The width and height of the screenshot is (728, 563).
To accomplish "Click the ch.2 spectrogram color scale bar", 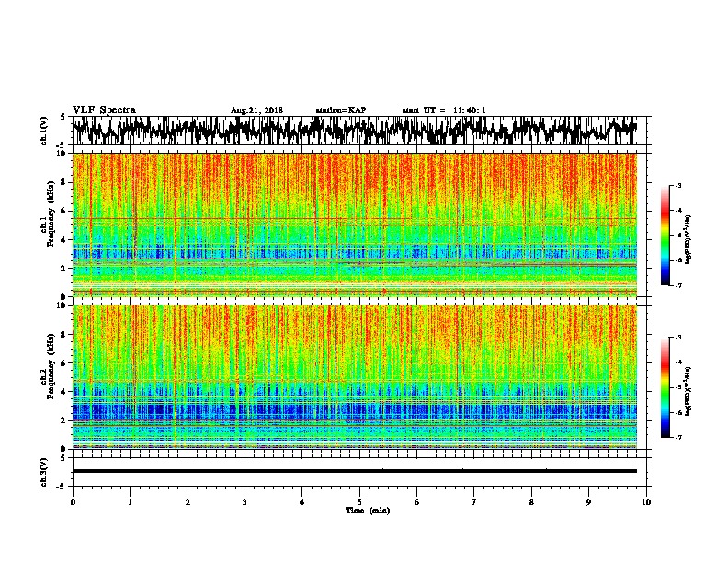I will pos(665,387).
